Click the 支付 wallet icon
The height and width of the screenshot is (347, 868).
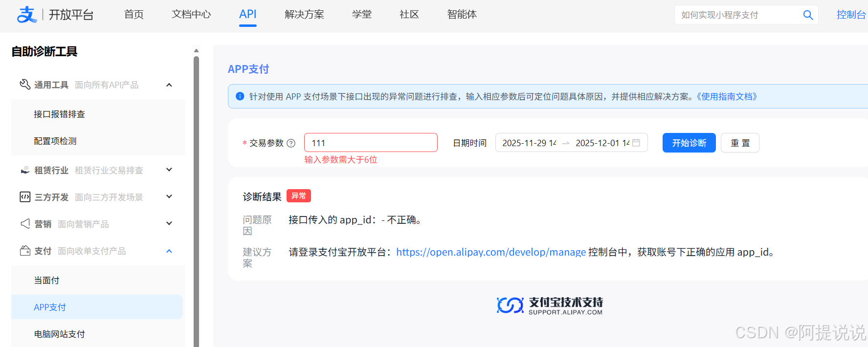[24, 251]
